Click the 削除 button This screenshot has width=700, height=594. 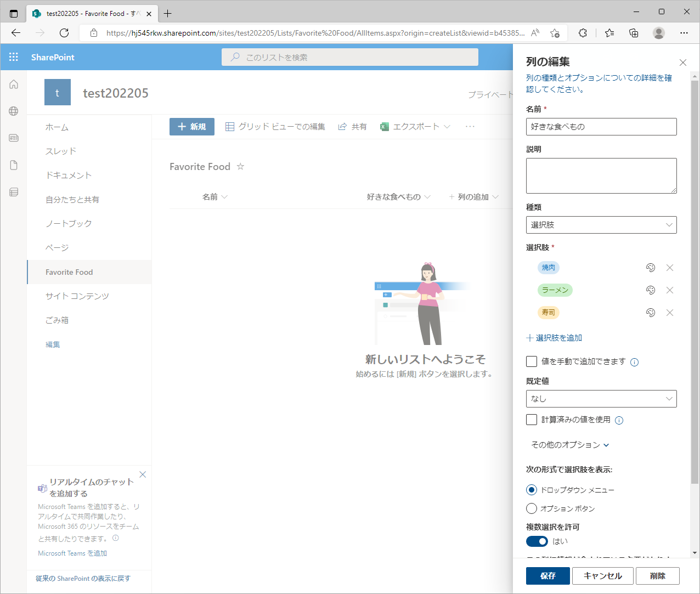click(x=658, y=576)
